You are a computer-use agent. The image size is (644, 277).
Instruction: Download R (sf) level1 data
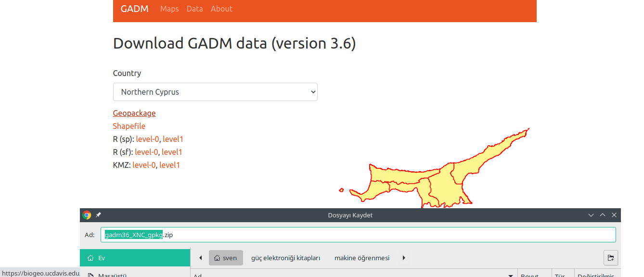click(x=172, y=152)
